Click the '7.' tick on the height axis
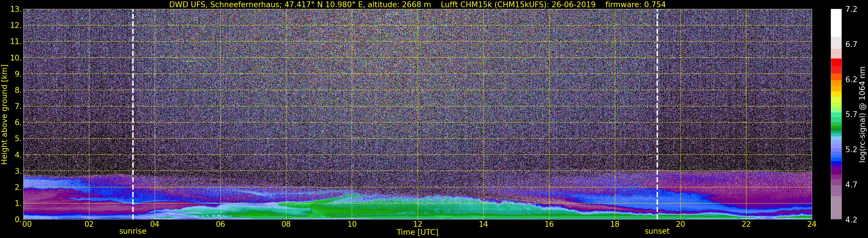This screenshot has width=868, height=238. coord(18,106)
